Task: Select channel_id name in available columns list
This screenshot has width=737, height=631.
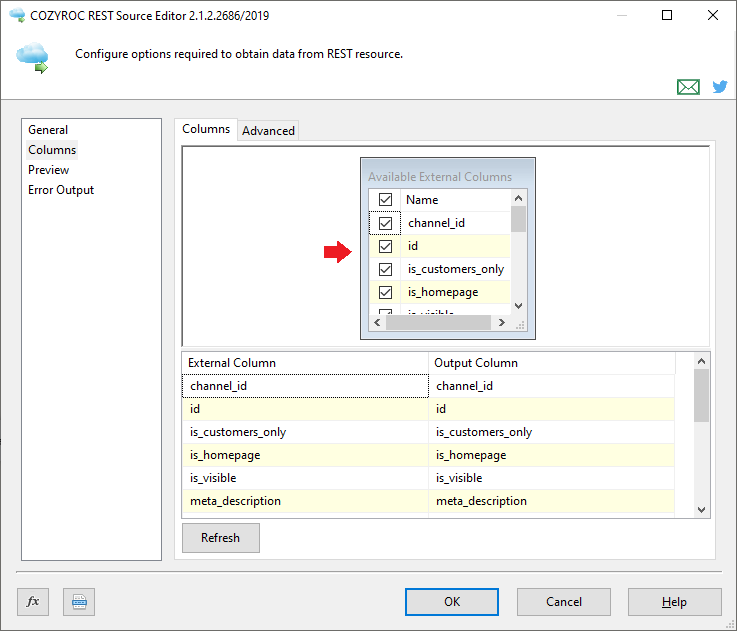Action: (455, 223)
